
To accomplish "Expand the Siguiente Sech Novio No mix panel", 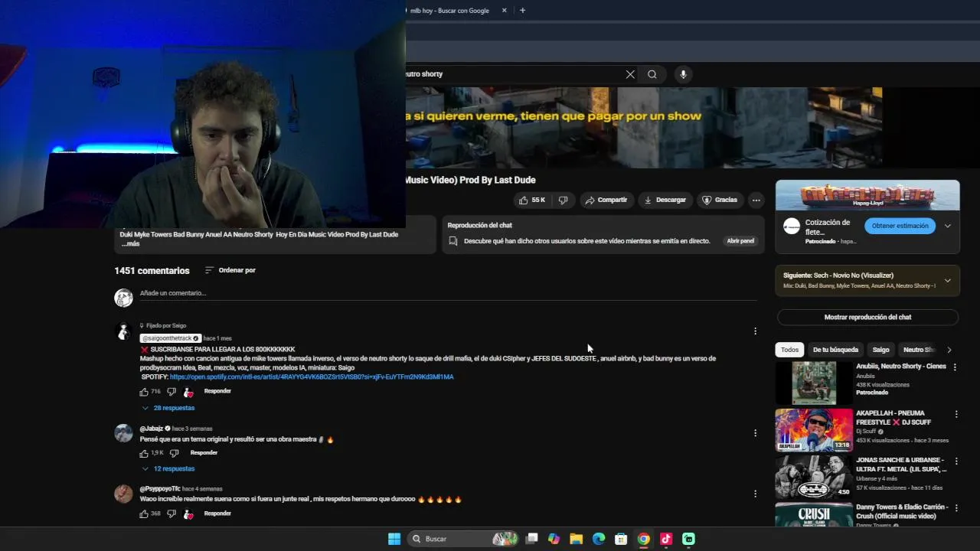I will 947,280.
